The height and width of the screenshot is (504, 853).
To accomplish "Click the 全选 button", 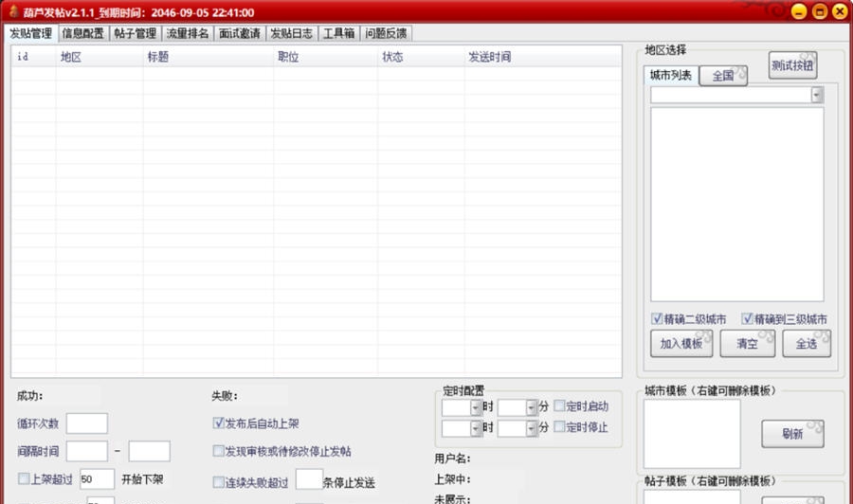I will coord(807,344).
